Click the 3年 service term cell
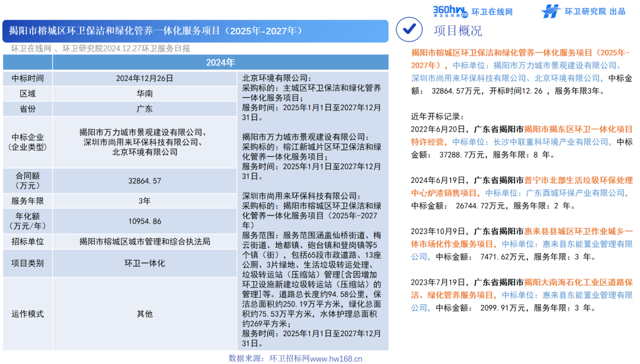 coord(145,201)
